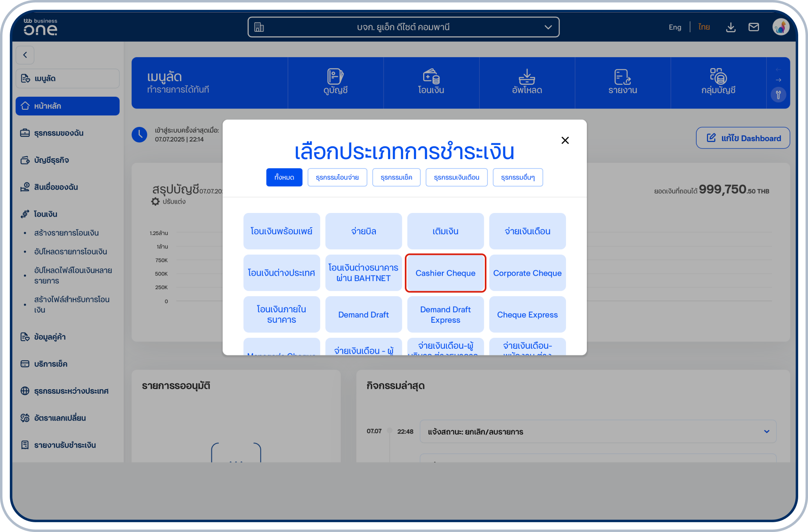Open สร้างรายการโอนเงิน submenu item
The image size is (808, 532).
pos(67,233)
